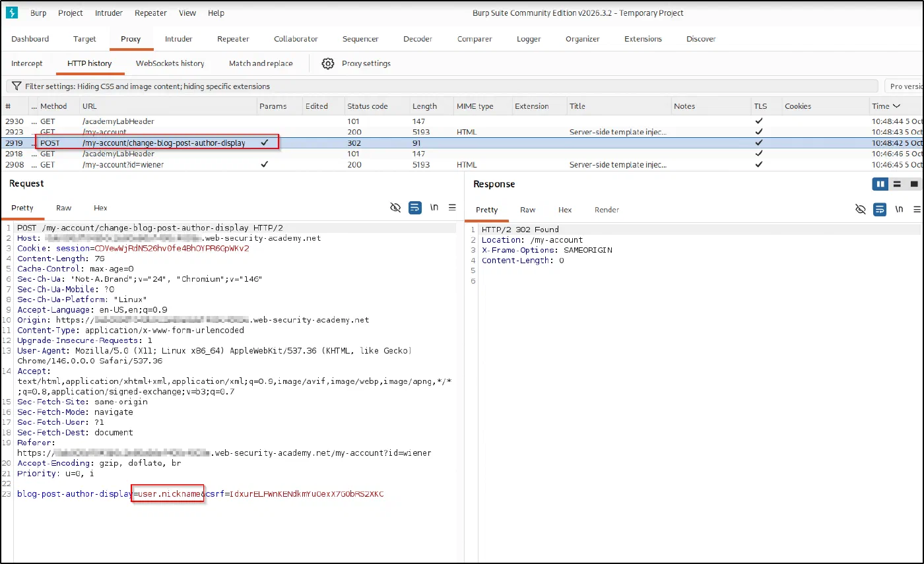924x564 pixels.
Task: Switch to the Sequencer tab
Action: pos(360,39)
